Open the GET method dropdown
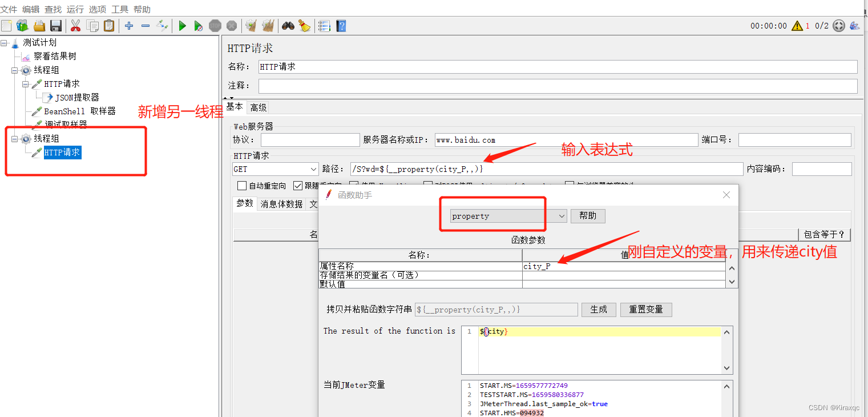Screen dimensions: 868x417 [x=275, y=169]
